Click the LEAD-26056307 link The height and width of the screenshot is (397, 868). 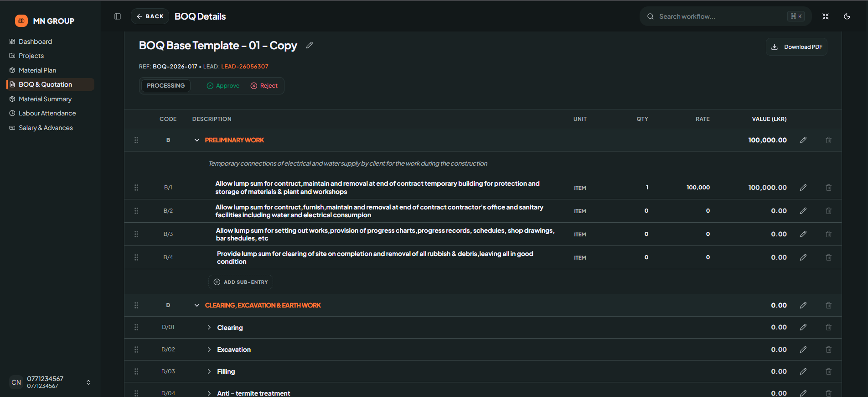pos(245,67)
